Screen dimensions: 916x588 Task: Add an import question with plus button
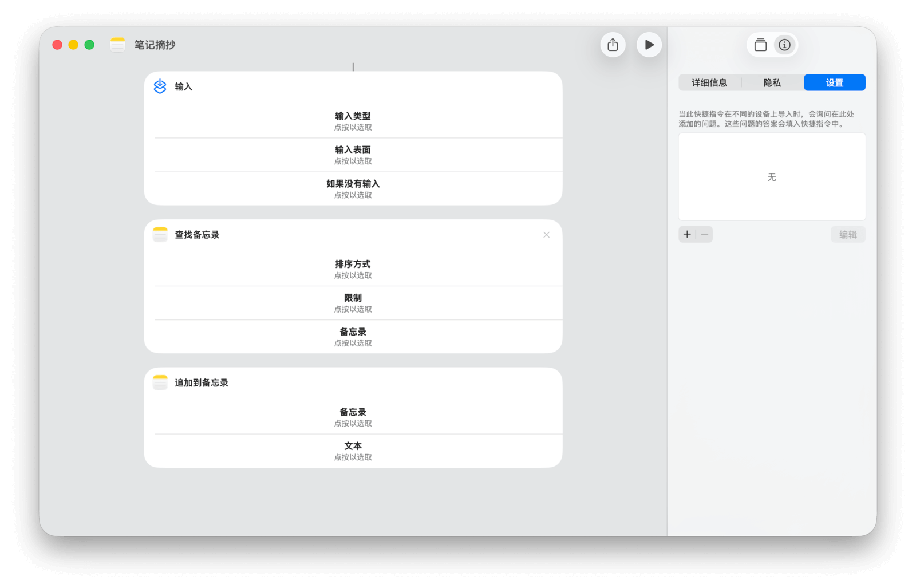tap(687, 234)
